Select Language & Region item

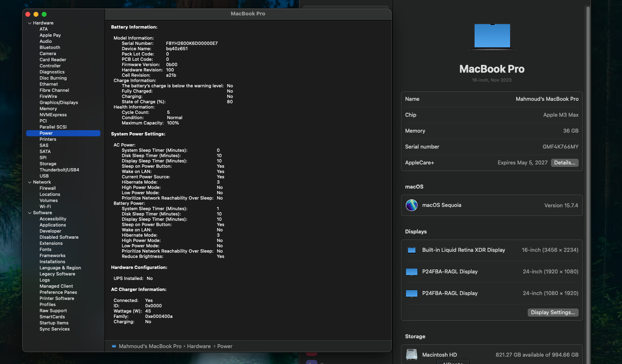pyautogui.click(x=60, y=268)
